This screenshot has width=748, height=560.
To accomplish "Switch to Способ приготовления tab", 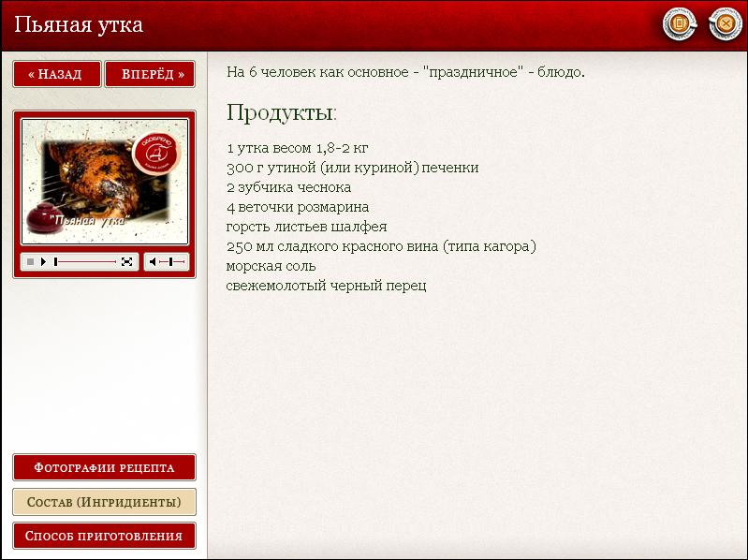I will click(x=104, y=536).
